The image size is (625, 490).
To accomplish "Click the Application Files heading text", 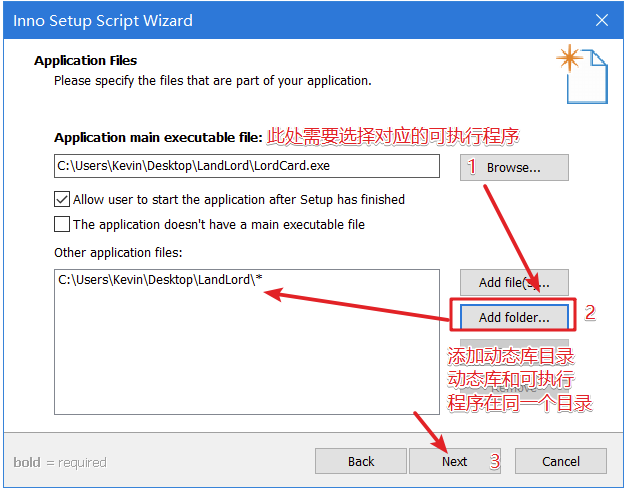I will [85, 61].
